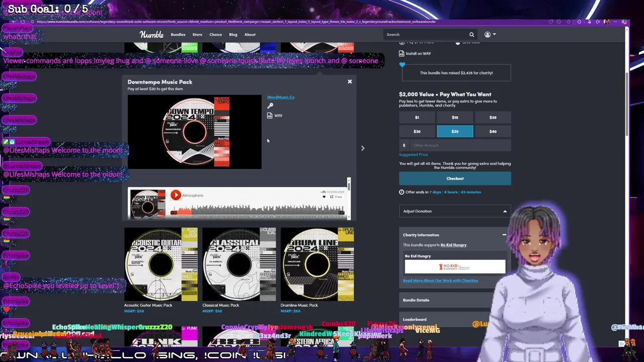Open the Acoustic Guitar Music Pack tile
This screenshot has height=362, width=644.
tap(161, 264)
